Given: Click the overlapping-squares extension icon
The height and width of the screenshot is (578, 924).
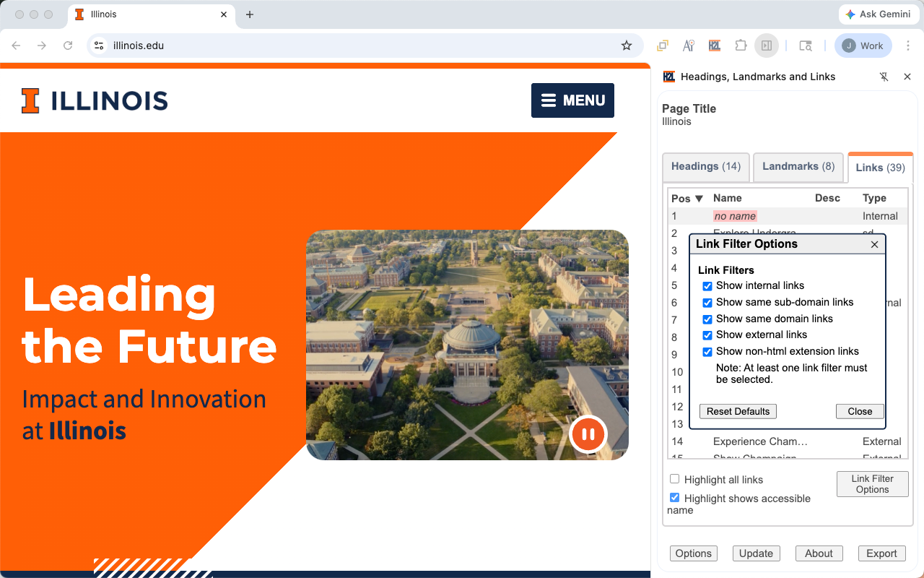Looking at the screenshot, I should (x=662, y=46).
